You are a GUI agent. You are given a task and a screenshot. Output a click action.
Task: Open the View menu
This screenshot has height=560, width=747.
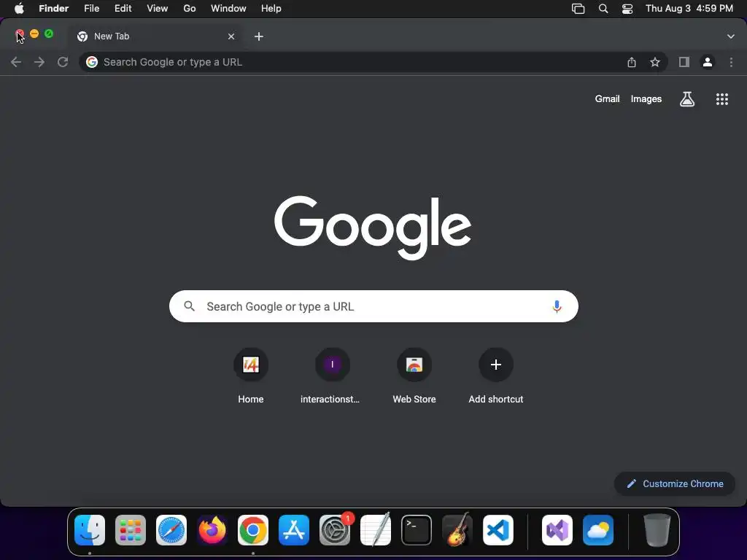[158, 9]
